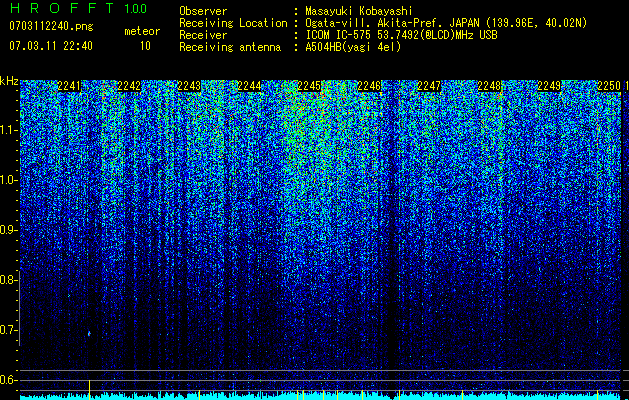Click the bright meteor echo spot near 0.7 kHz
629x400 pixels.
click(89, 333)
